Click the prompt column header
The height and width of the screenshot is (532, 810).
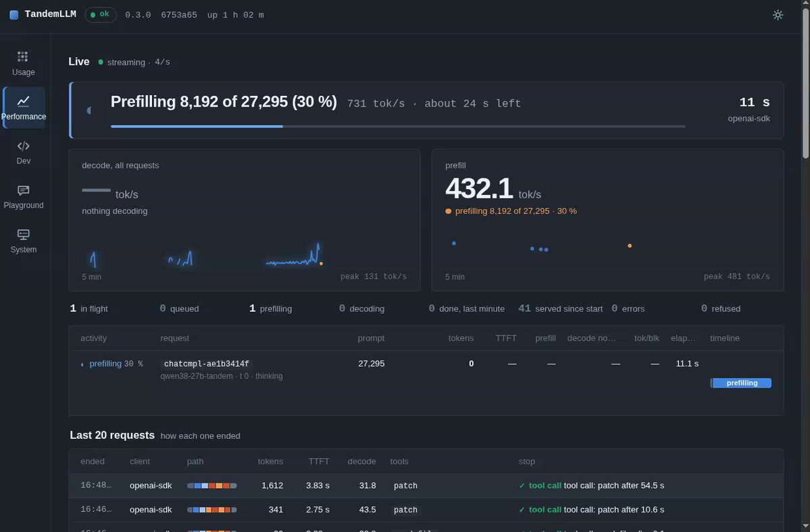[x=371, y=338]
